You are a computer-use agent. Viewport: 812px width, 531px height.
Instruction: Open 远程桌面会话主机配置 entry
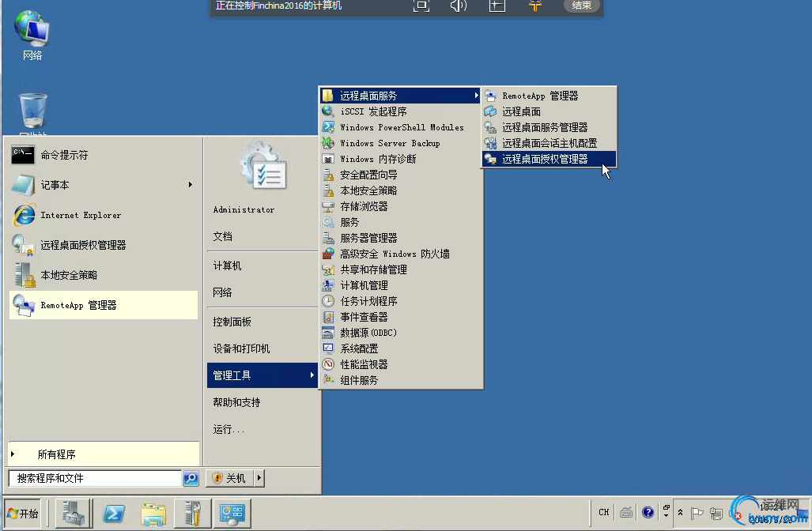pos(549,143)
